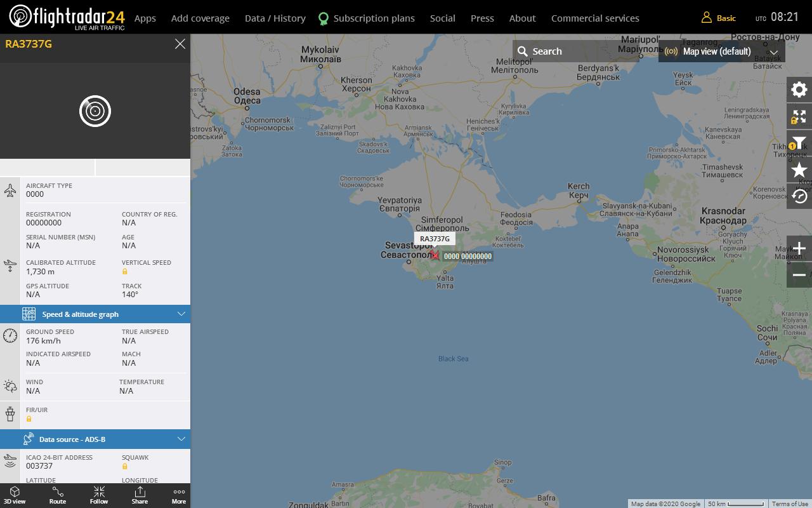This screenshot has height=508, width=812.
Task: Collapse the Data source ADS-B section
Action: [x=181, y=439]
